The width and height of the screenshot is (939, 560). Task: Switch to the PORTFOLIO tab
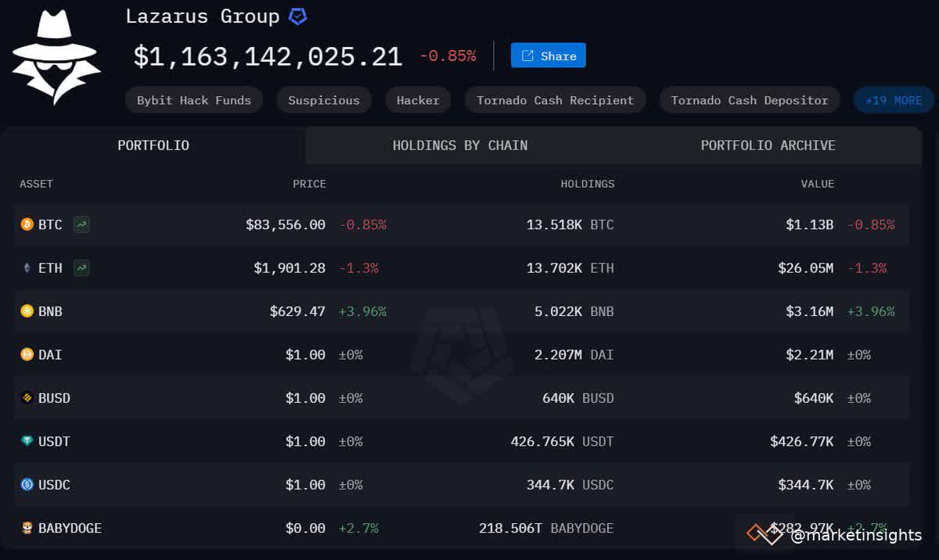pos(153,145)
